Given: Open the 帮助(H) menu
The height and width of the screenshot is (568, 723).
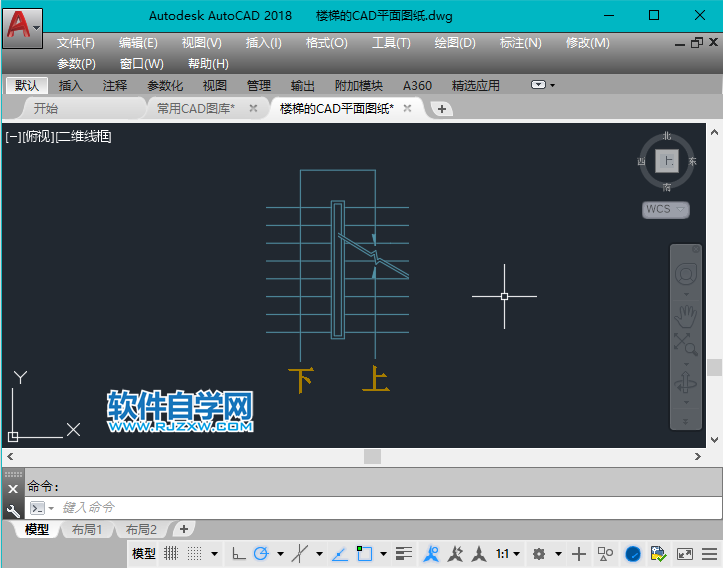Looking at the screenshot, I should pyautogui.click(x=208, y=64).
